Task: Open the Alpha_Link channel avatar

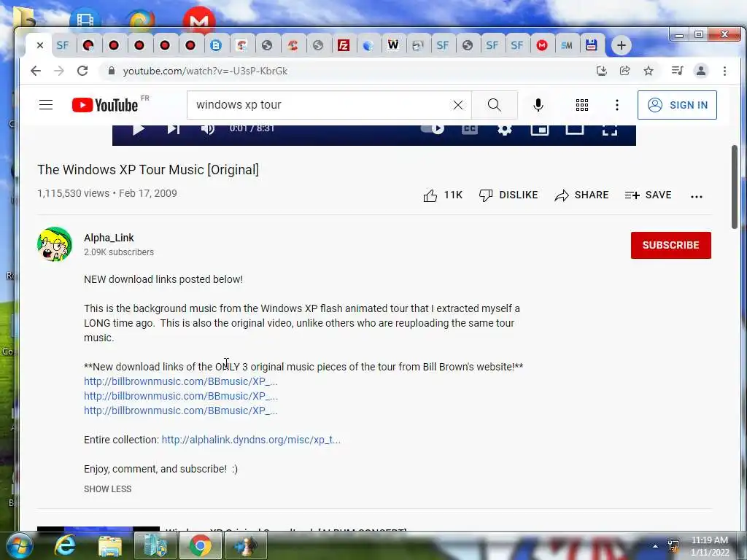Action: coord(54,244)
